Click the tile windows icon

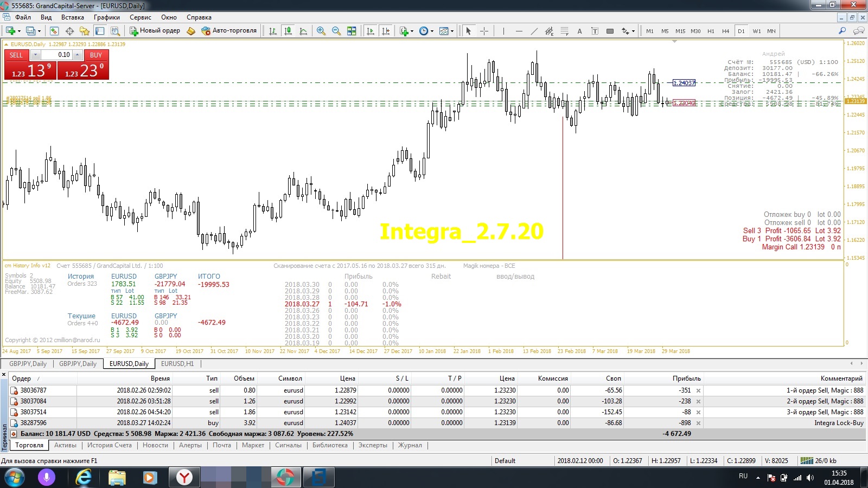pos(352,31)
